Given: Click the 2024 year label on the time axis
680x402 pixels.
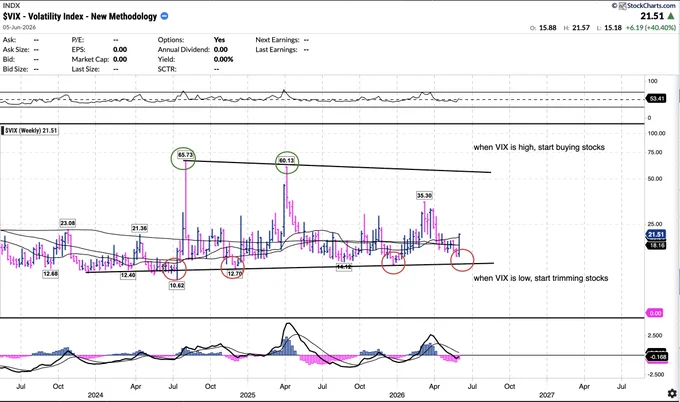Looking at the screenshot, I should (x=95, y=395).
